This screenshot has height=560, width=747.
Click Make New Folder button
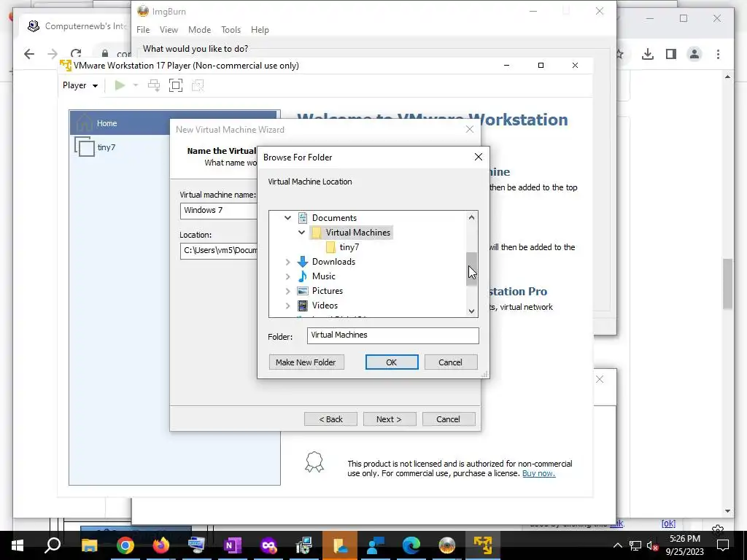(x=306, y=362)
